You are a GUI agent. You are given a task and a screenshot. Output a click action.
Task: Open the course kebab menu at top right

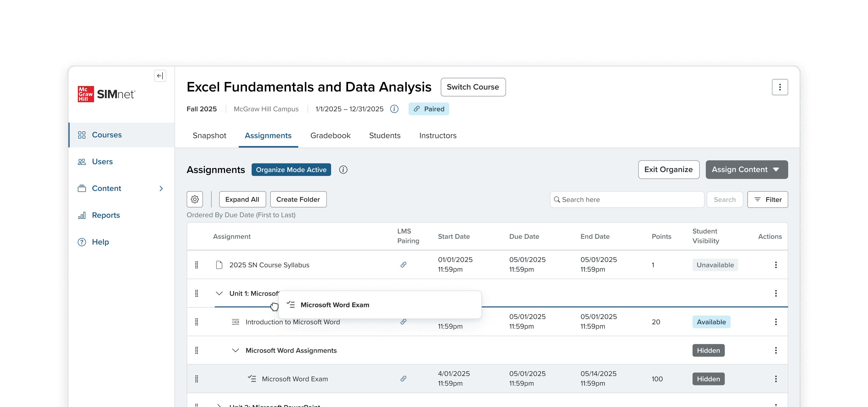pyautogui.click(x=780, y=87)
